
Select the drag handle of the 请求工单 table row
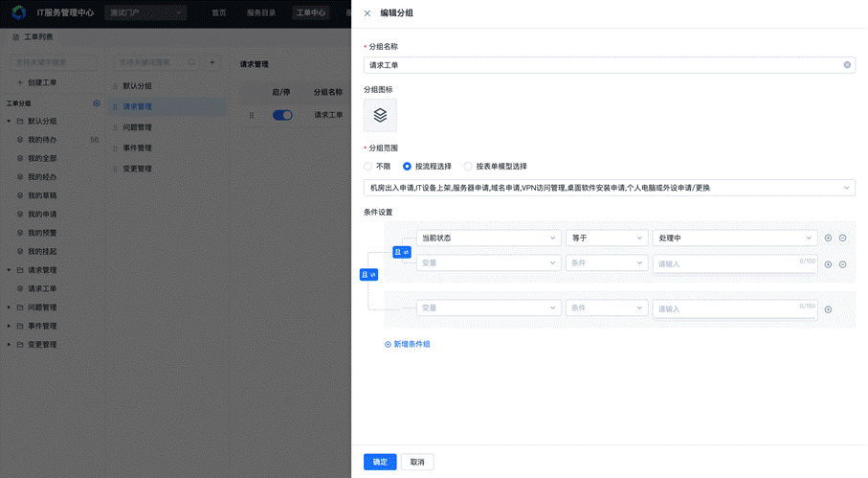pyautogui.click(x=252, y=115)
